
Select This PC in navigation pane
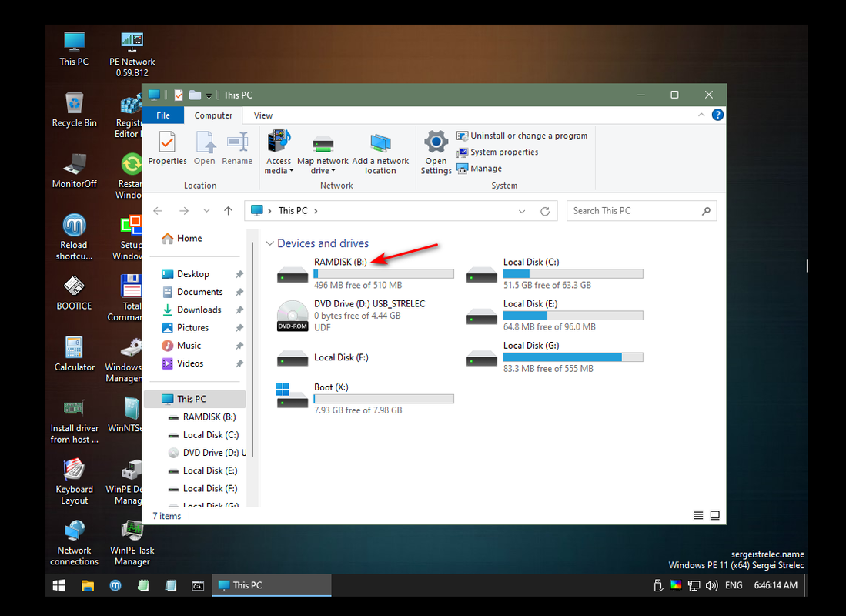195,399
